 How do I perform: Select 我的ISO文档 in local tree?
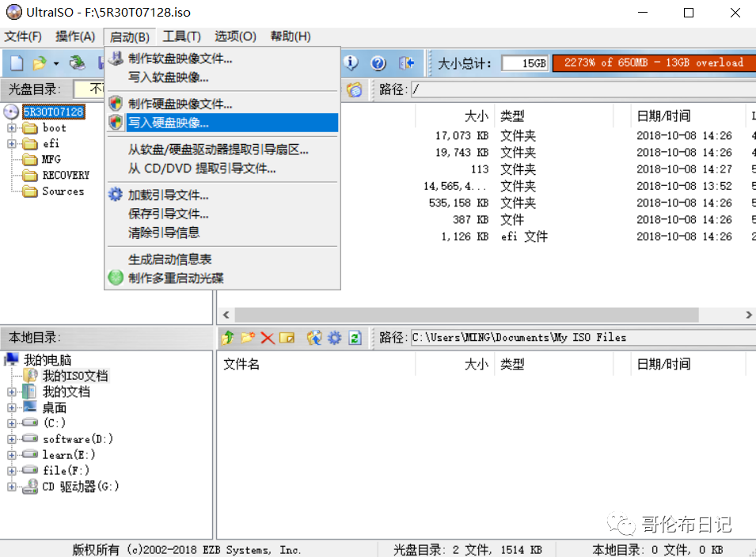coord(75,376)
